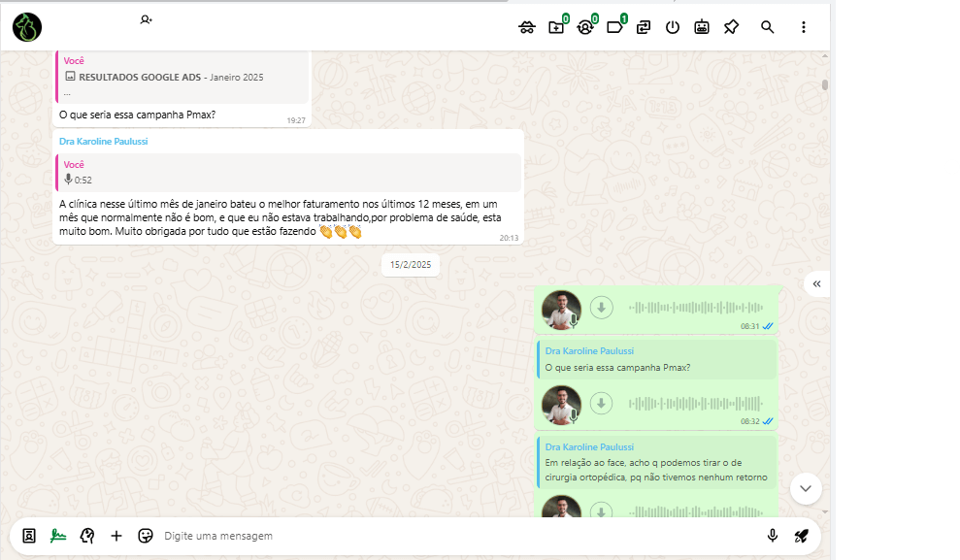Toggle the pin chat icon

pos(731,27)
